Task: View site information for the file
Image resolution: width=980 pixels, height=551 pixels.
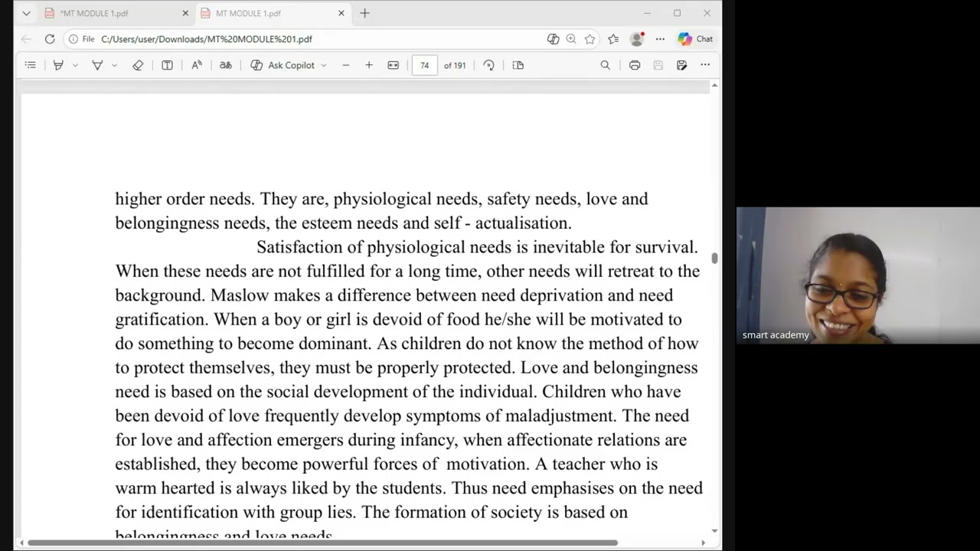Action: click(80, 39)
